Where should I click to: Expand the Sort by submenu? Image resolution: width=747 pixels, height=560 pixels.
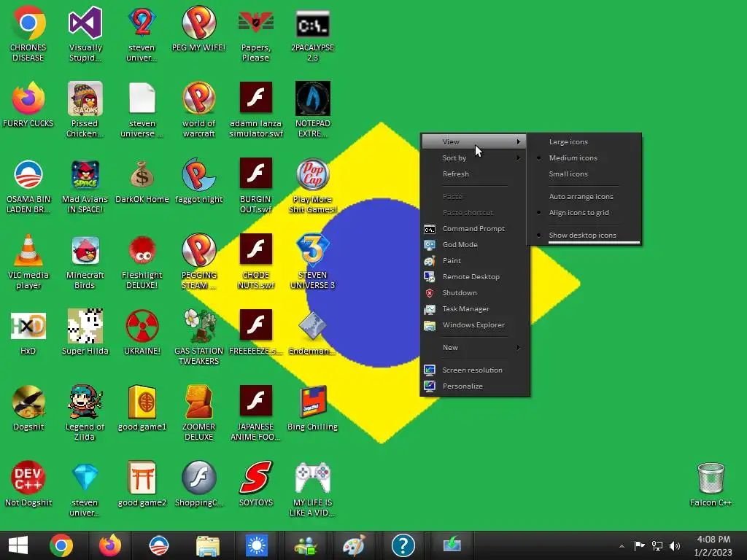474,158
